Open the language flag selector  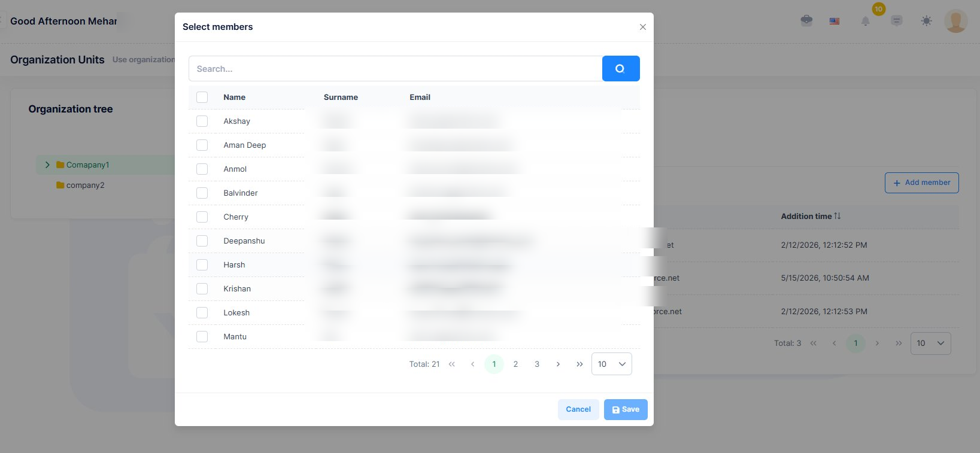(835, 22)
